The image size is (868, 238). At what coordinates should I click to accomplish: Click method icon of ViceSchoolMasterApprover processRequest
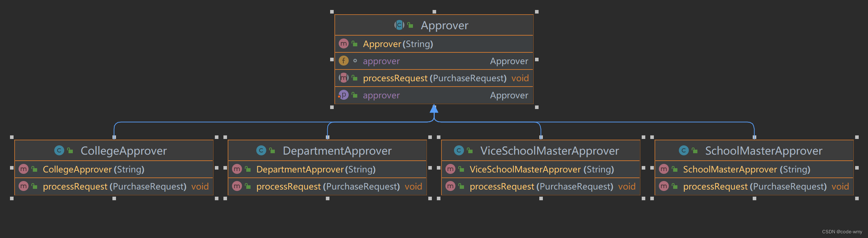(450, 186)
